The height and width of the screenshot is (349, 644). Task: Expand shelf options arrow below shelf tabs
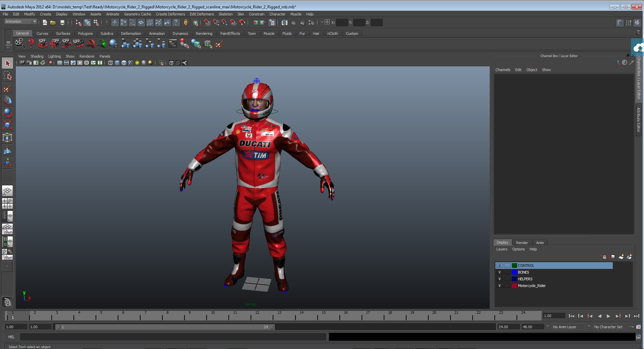(x=8, y=48)
